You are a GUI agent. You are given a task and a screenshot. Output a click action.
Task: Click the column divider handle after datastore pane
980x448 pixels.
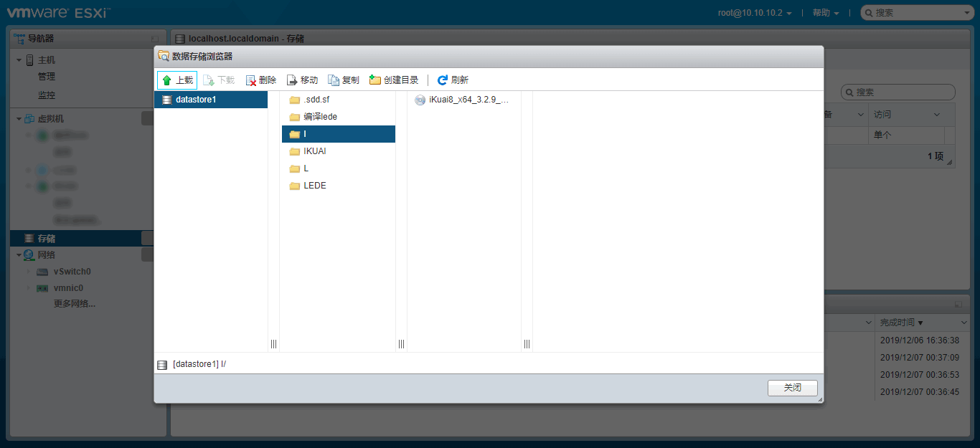273,345
